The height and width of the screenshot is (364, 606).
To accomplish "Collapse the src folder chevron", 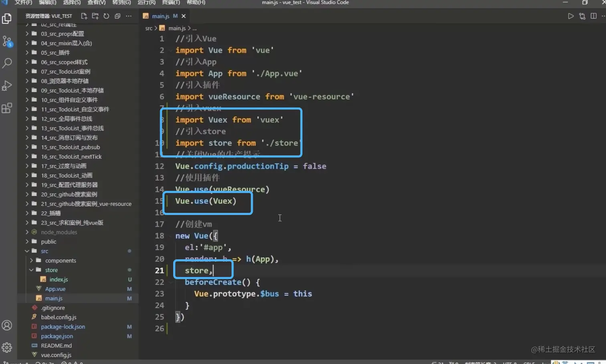I will coord(27,251).
